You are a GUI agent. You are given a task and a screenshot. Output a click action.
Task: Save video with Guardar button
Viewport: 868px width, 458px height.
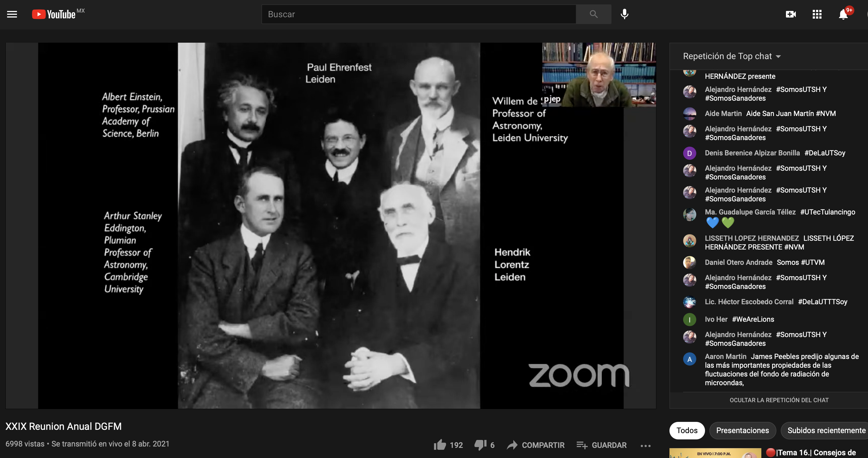[601, 445]
